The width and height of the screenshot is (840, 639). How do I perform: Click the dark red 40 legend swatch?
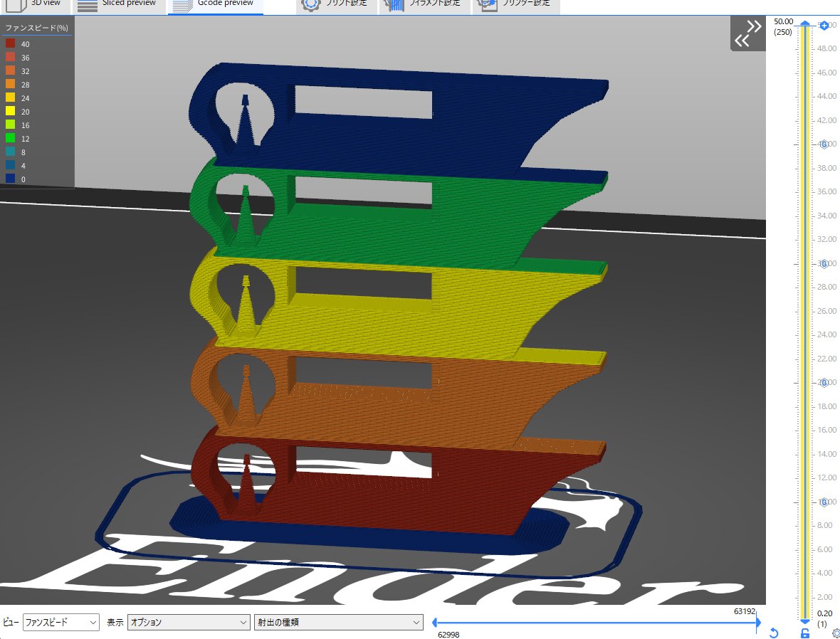tap(10, 43)
